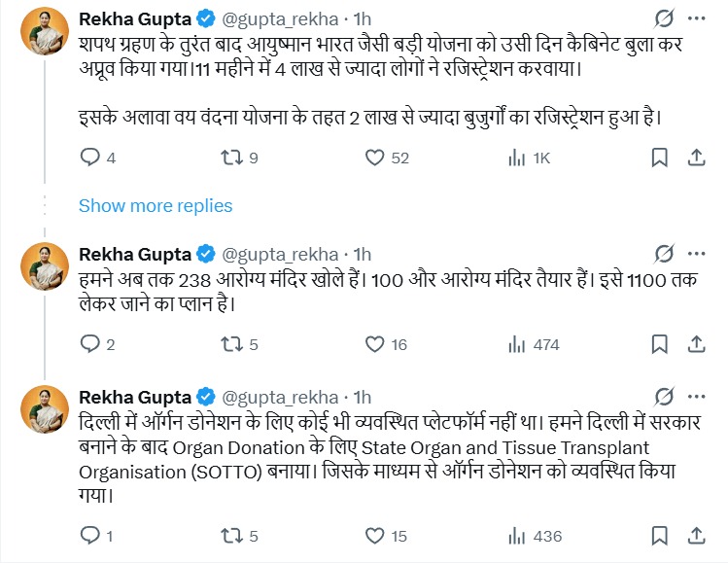
Task: Like the 238 Arogya Mandir tweet
Action: 374,343
